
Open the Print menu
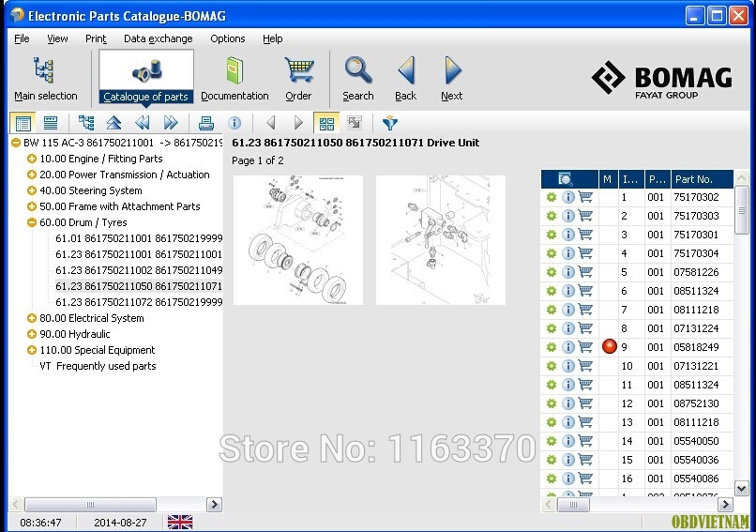[96, 38]
